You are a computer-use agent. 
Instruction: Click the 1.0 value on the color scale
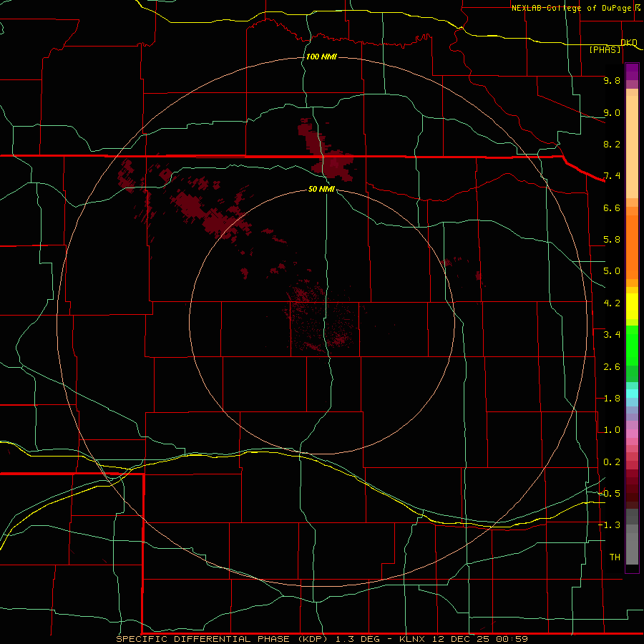[x=612, y=430]
